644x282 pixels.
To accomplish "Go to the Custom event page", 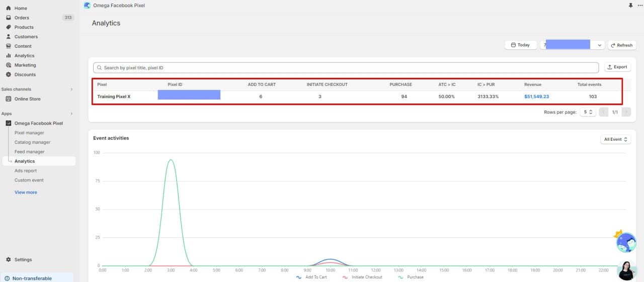I will [29, 180].
